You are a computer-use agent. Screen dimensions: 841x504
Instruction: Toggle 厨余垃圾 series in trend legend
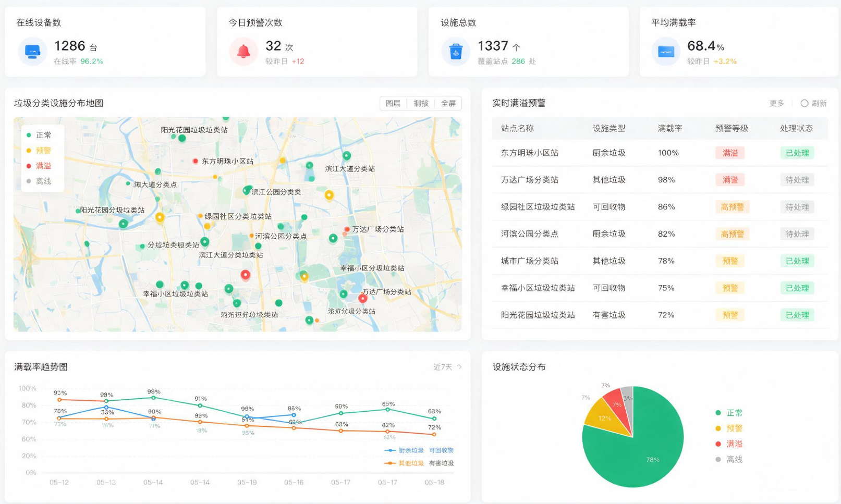tap(404, 450)
